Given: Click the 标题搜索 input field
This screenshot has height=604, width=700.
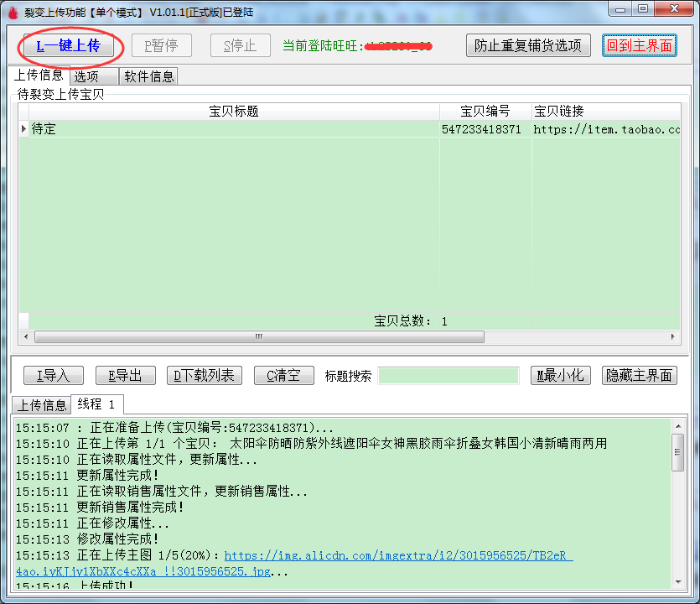Looking at the screenshot, I should click(x=449, y=376).
